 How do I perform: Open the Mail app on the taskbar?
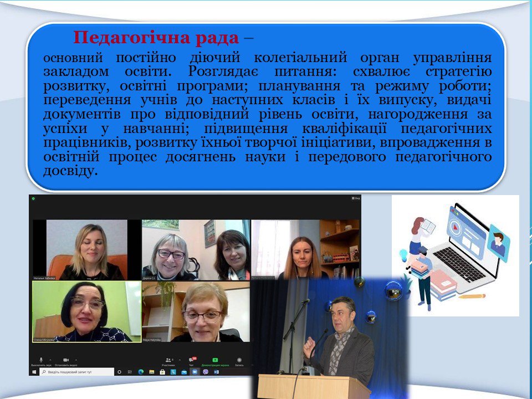[184, 372]
